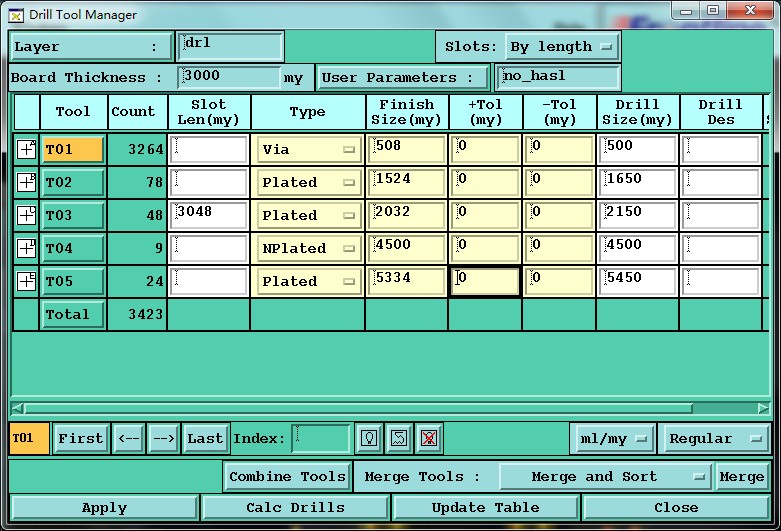Click the next tool arrow button

tap(163, 438)
